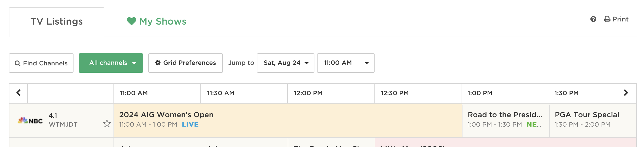The image size is (644, 147).
Task: Click the printer icon
Action: pos(607,19)
